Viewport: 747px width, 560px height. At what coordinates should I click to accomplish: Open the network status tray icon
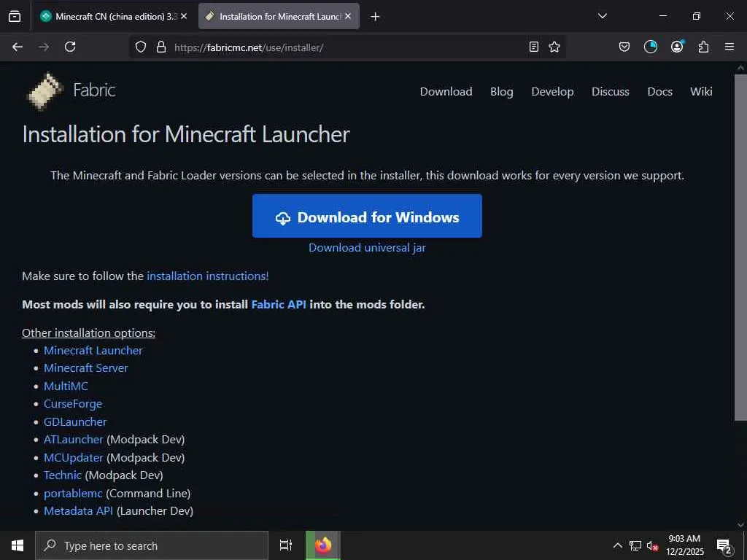635,545
